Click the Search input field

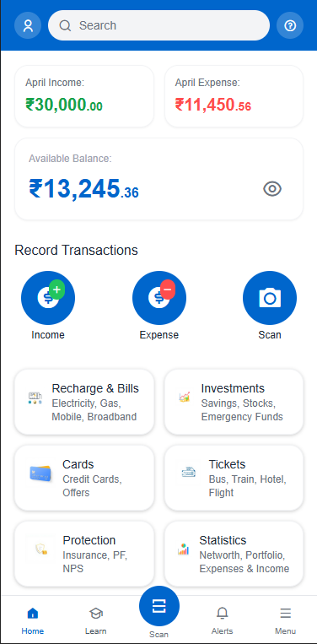pos(158,25)
